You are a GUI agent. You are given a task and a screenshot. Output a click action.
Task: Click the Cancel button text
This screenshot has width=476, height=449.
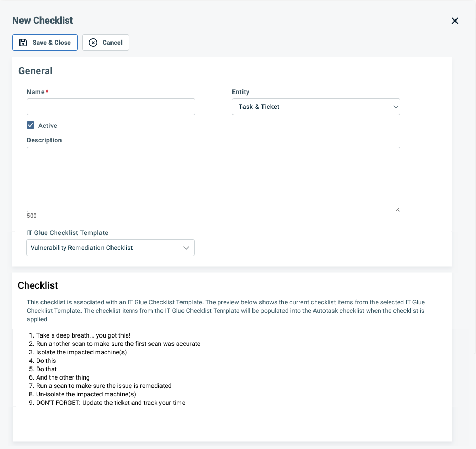(112, 43)
